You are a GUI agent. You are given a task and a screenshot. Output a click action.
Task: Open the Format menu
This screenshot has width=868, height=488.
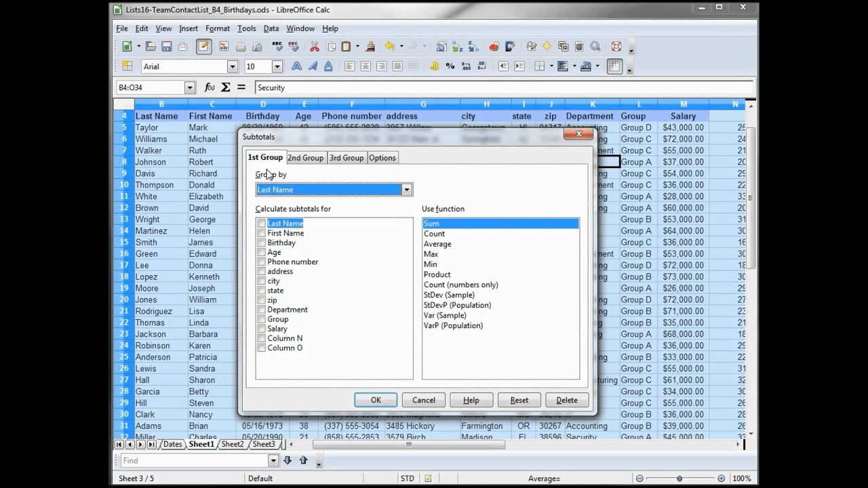[218, 28]
